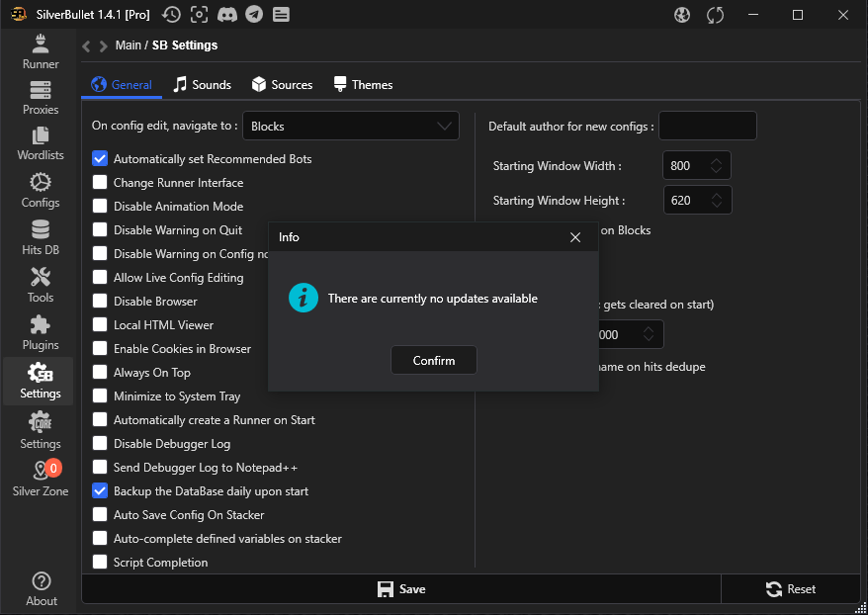The width and height of the screenshot is (868, 615).
Task: Enable Auto Save Config On Stacker
Action: [100, 515]
